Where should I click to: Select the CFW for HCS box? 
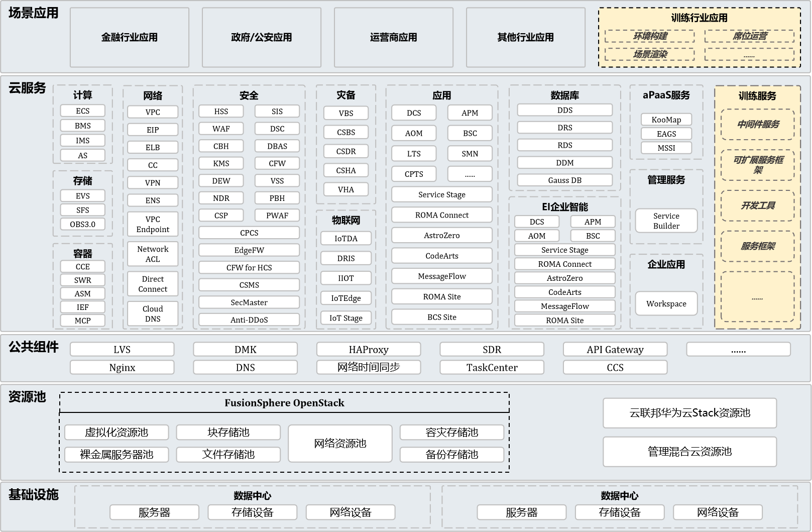(249, 268)
